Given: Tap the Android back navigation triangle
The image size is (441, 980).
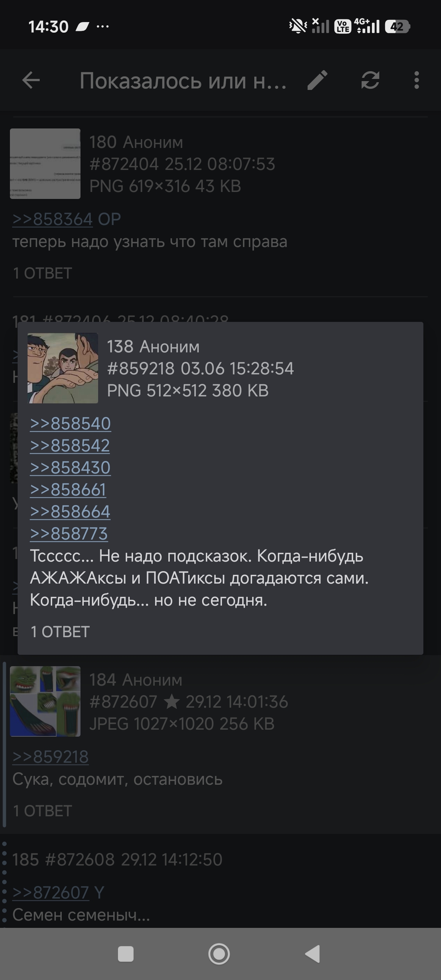Looking at the screenshot, I should pyautogui.click(x=313, y=954).
